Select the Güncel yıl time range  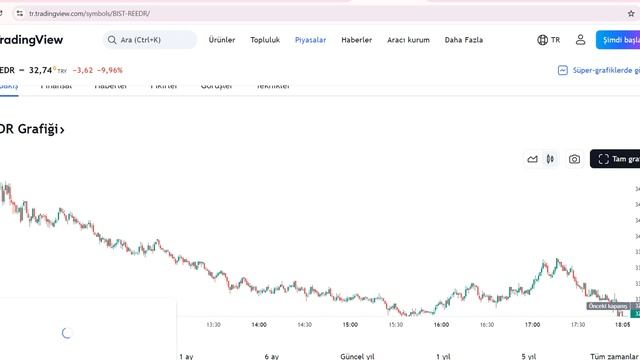pos(357,356)
